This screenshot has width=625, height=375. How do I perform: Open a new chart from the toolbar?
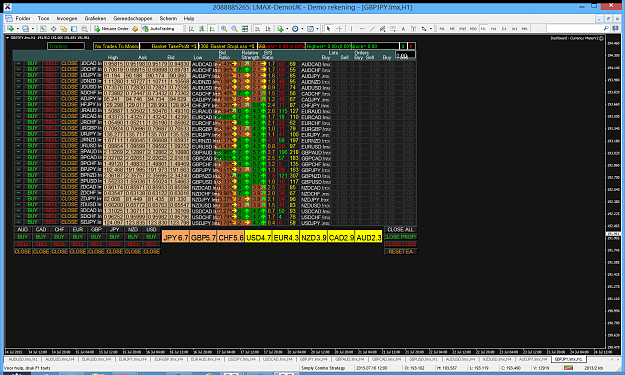[x=10, y=29]
